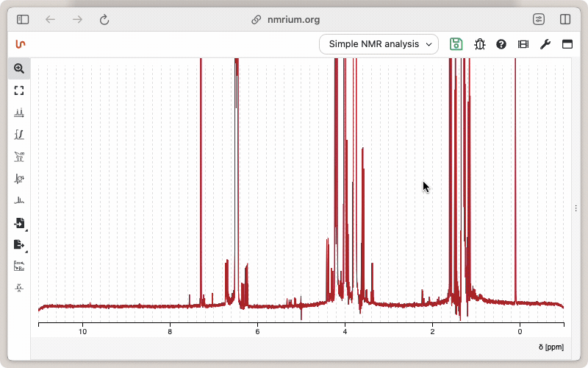Click the bug report icon
This screenshot has height=368, width=588.
coord(479,44)
